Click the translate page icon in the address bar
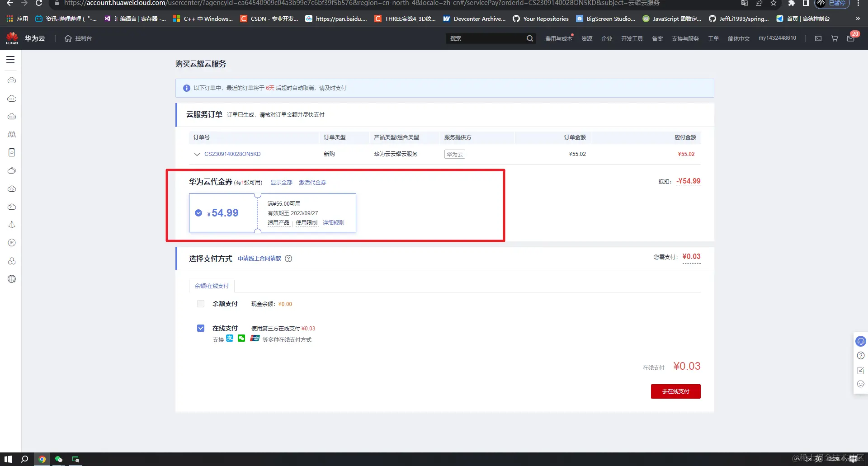Screen dimensions: 868x466 [745, 3]
